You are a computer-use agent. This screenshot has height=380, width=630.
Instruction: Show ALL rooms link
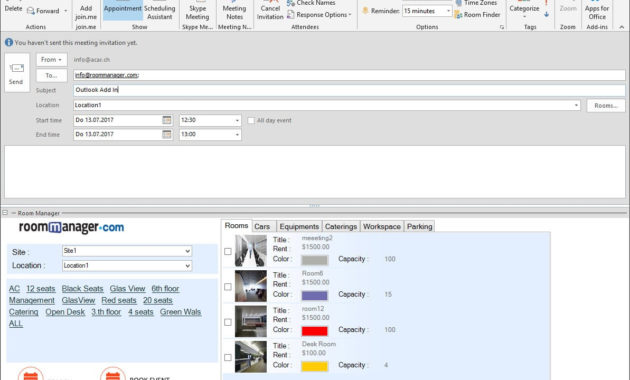(x=16, y=324)
